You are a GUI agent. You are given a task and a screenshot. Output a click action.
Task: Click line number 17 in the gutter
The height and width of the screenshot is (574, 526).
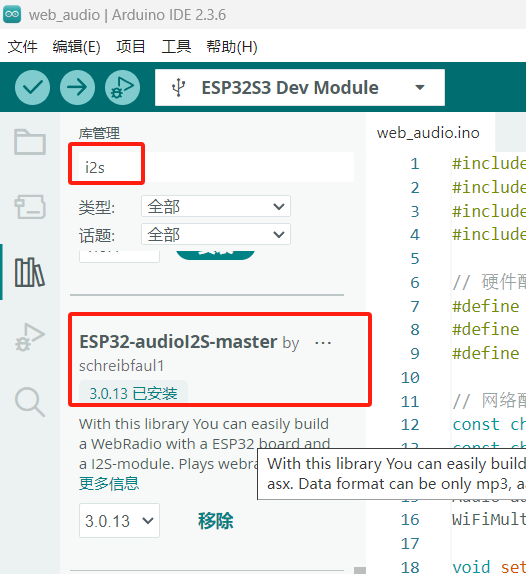coord(410,544)
